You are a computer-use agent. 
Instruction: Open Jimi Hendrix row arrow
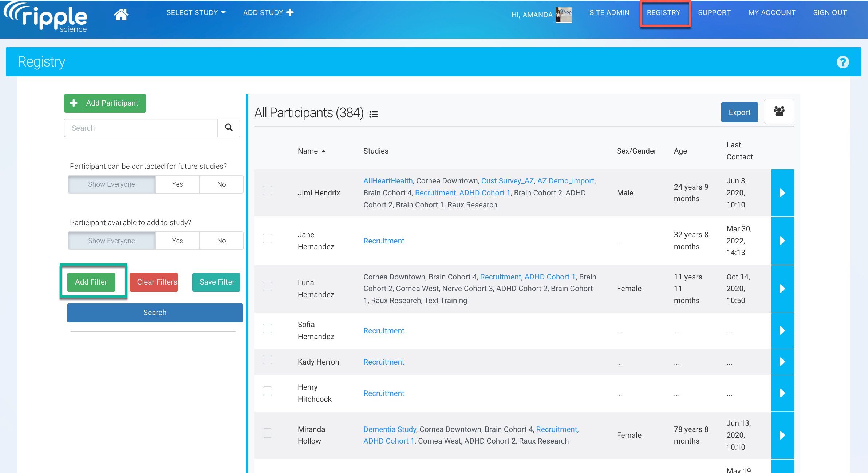tap(782, 193)
